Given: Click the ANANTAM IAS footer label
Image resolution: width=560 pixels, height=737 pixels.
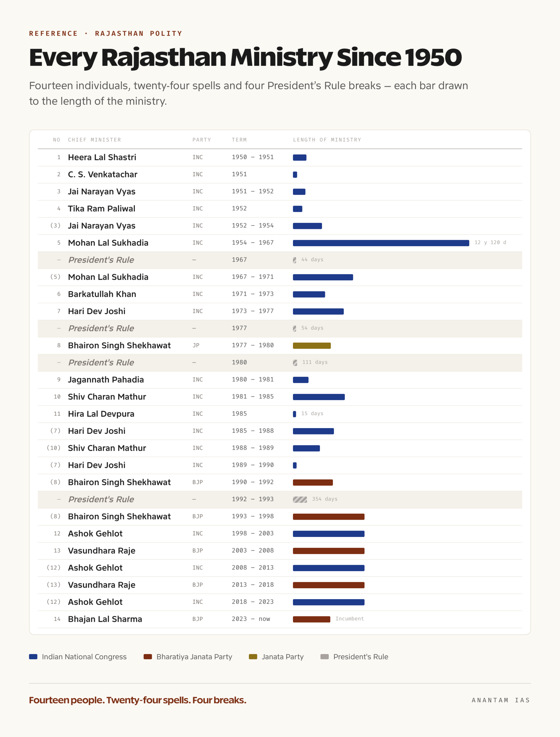Looking at the screenshot, I should (x=501, y=700).
